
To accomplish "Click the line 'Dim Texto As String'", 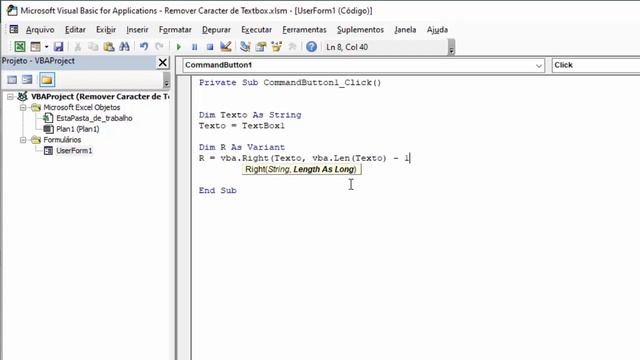I will [250, 115].
